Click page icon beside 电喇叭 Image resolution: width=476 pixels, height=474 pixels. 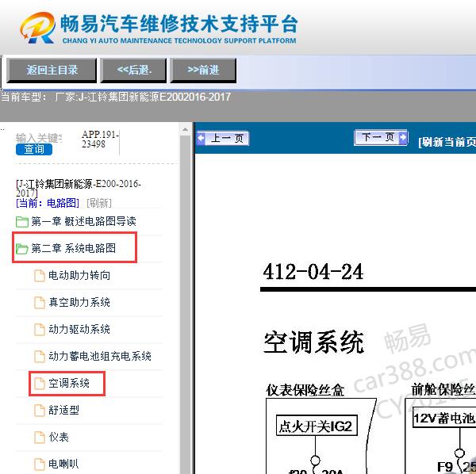pos(40,464)
